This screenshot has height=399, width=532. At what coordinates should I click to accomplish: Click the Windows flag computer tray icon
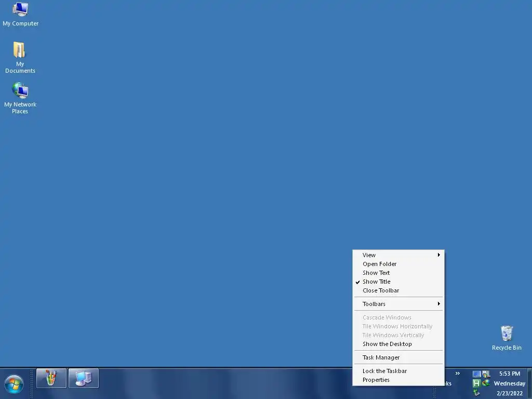point(486,374)
